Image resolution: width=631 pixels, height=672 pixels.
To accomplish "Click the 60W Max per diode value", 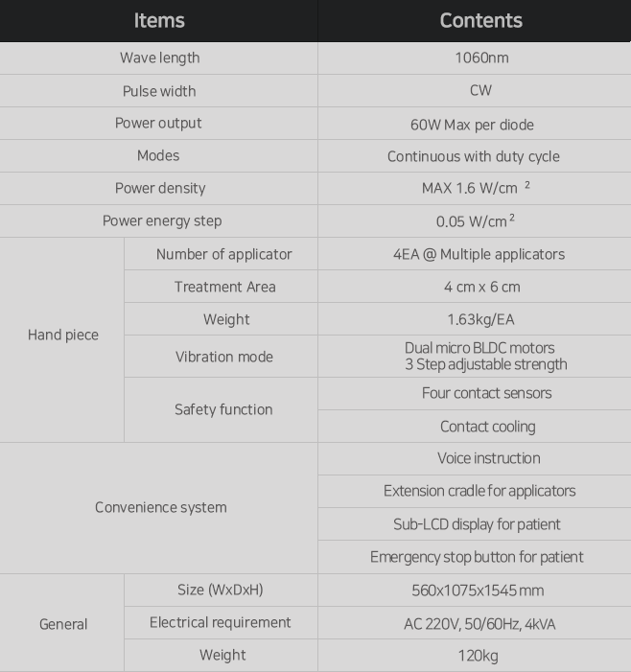I will point(472,125).
